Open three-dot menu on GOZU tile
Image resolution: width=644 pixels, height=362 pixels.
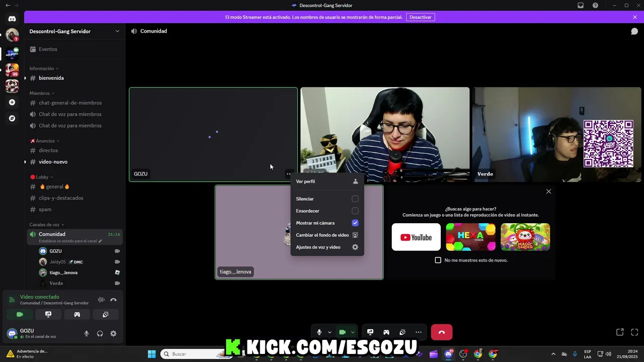288,174
